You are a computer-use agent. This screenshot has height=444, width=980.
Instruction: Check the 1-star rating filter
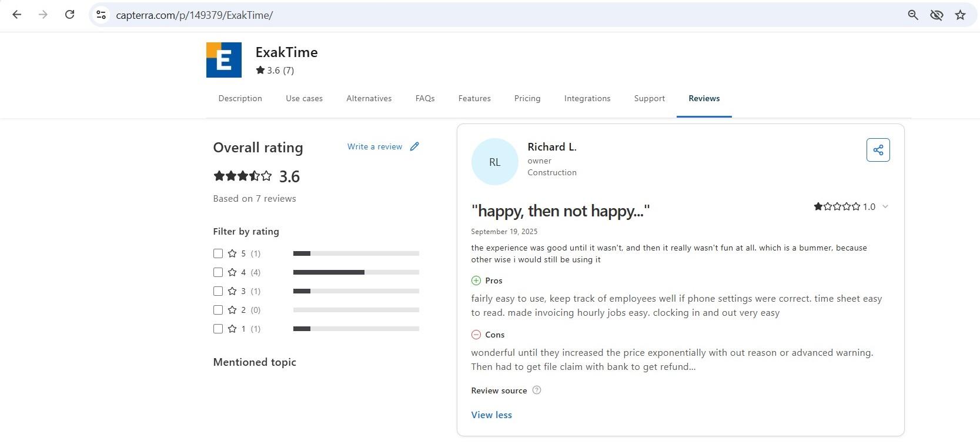pyautogui.click(x=218, y=329)
